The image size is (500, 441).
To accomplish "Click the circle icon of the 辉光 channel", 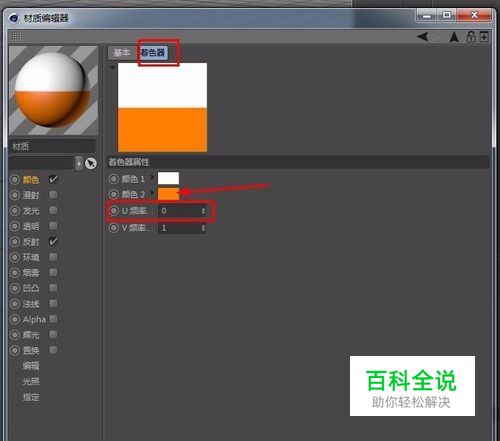I will coord(15,335).
